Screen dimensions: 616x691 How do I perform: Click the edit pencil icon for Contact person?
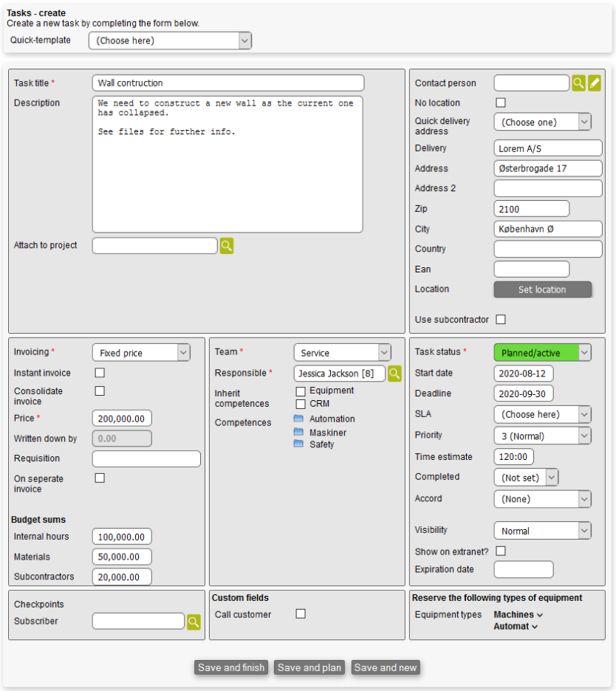[595, 83]
